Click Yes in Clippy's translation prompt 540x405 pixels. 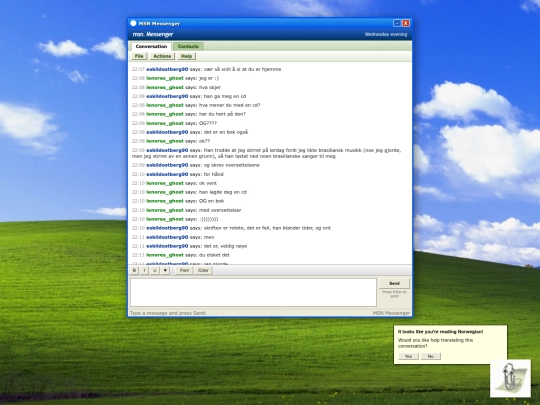[x=408, y=356]
